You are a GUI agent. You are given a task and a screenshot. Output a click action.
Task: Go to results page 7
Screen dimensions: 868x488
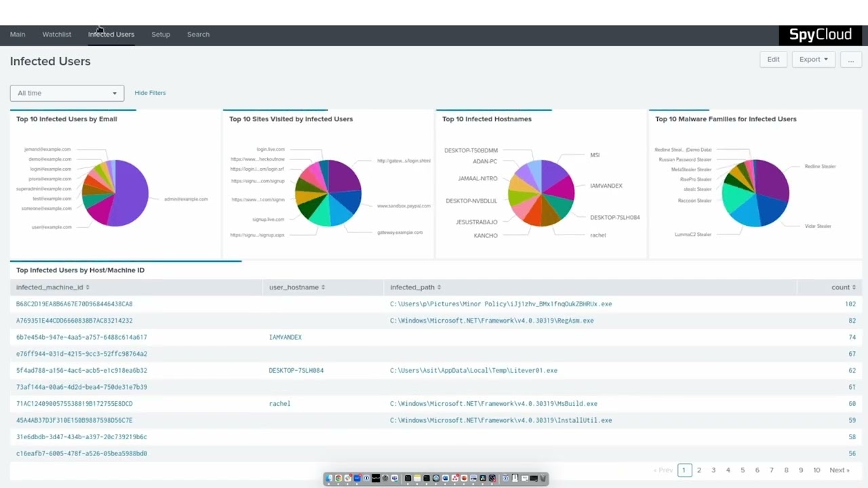(x=772, y=470)
